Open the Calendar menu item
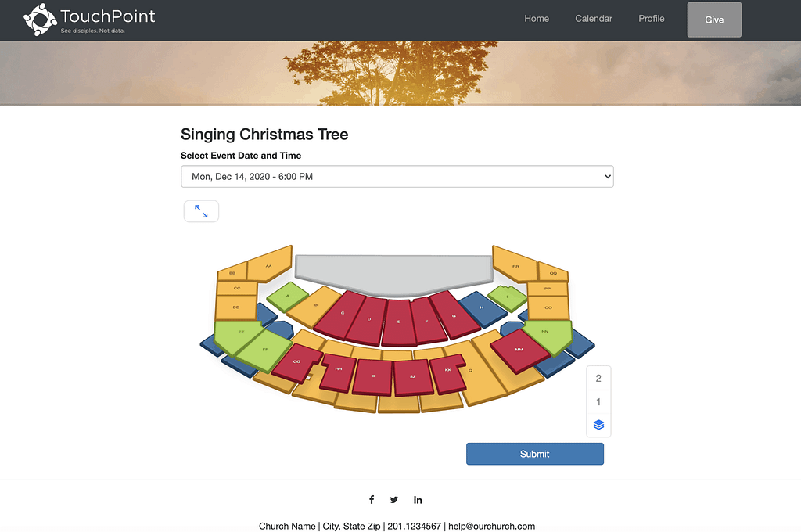Screen dimensions: 801x532 pyautogui.click(x=594, y=19)
